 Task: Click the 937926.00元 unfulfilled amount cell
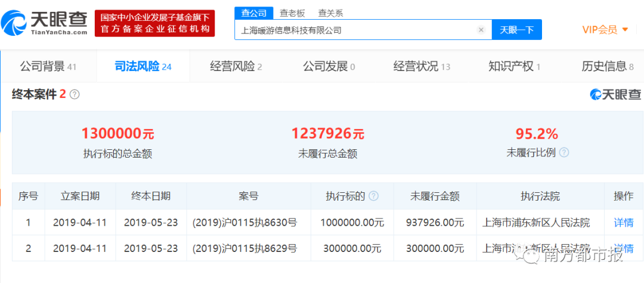click(x=435, y=223)
